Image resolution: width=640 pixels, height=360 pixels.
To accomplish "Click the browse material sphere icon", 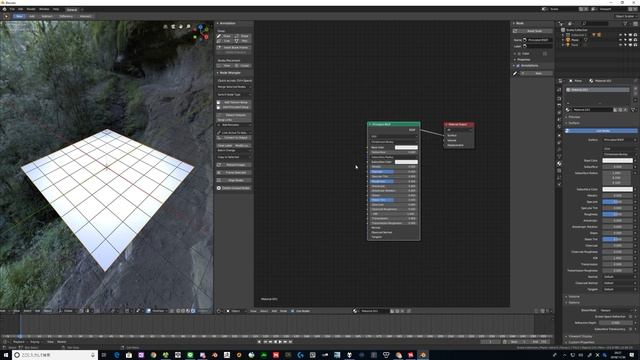I will click(x=568, y=110).
